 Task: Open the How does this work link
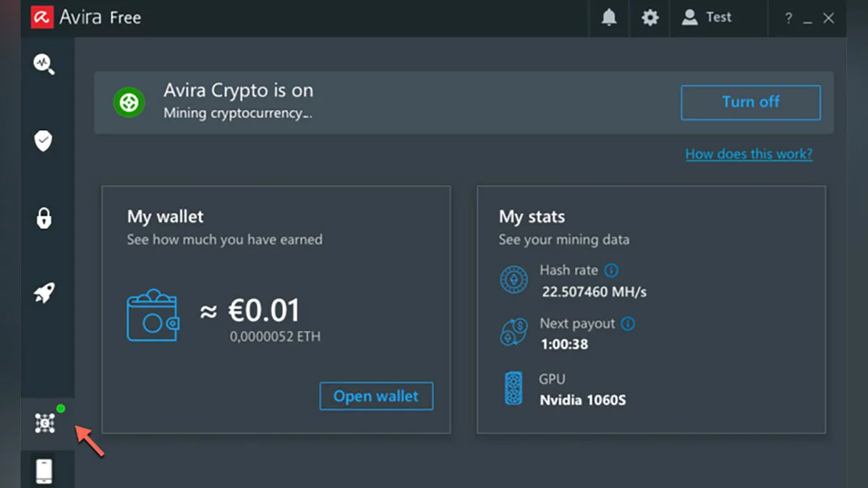click(749, 154)
